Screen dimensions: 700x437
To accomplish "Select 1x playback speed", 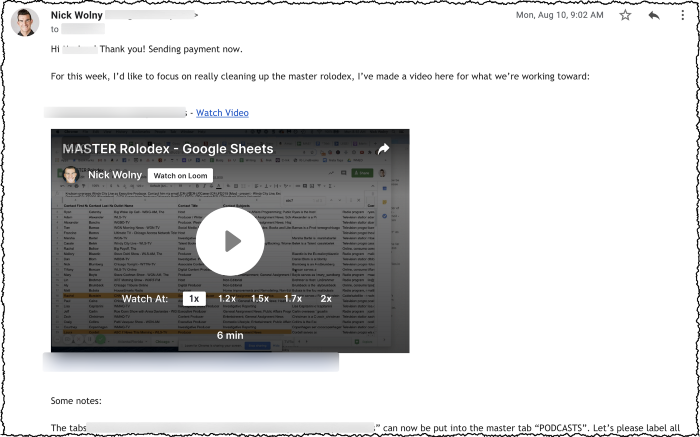I will (194, 299).
